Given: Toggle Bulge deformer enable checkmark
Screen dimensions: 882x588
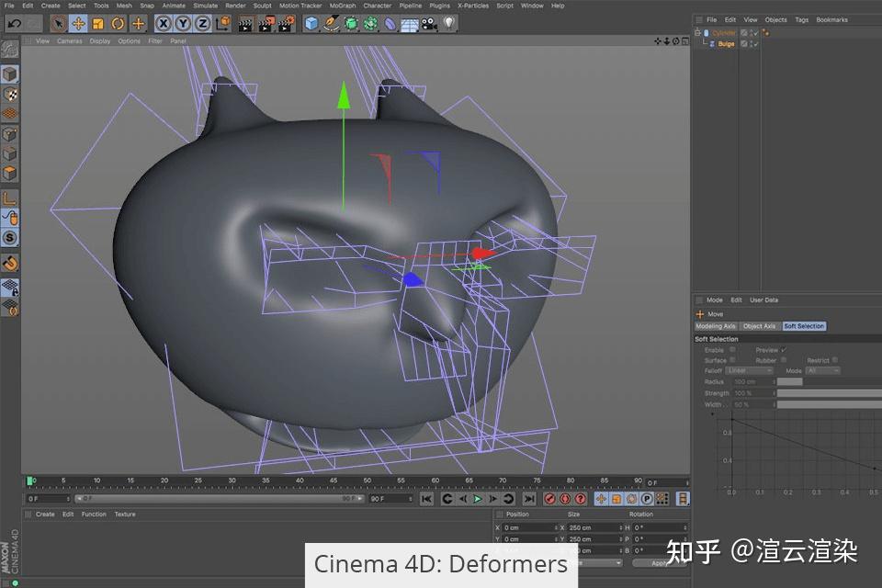Looking at the screenshot, I should (755, 44).
